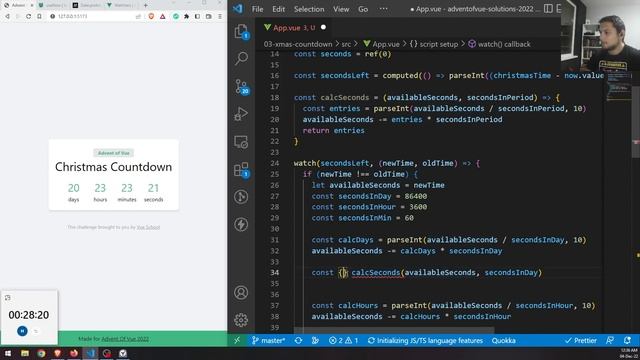Open the File menu
This screenshot has width=640, height=360.
pyautogui.click(x=258, y=9)
